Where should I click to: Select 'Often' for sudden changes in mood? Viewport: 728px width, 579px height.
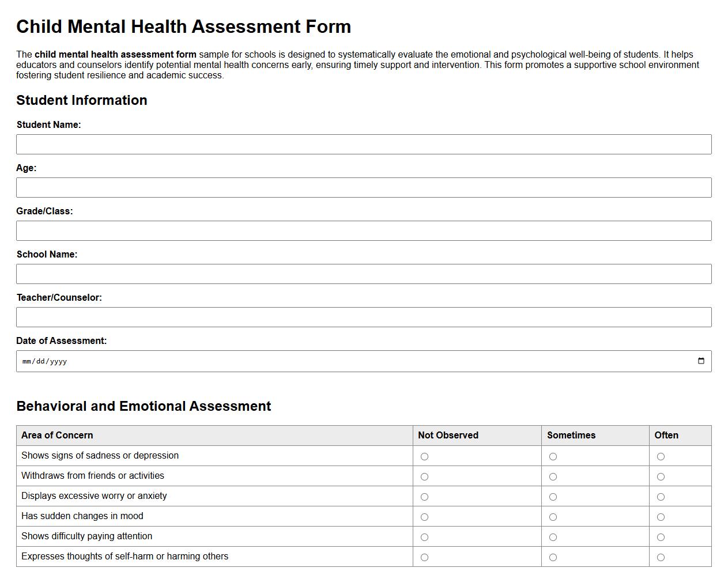coord(661,517)
